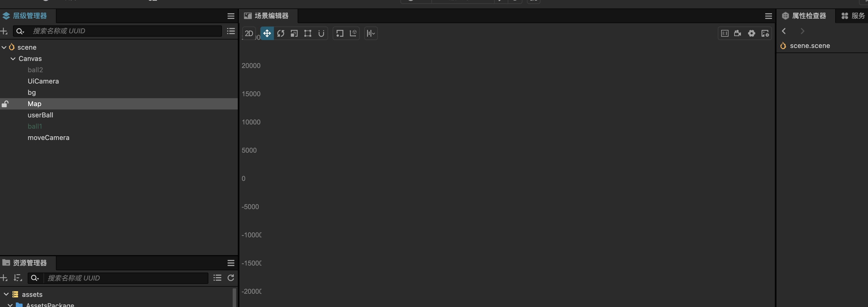The width and height of the screenshot is (868, 307).
Task: Toggle the lock on Map node
Action: [5, 104]
